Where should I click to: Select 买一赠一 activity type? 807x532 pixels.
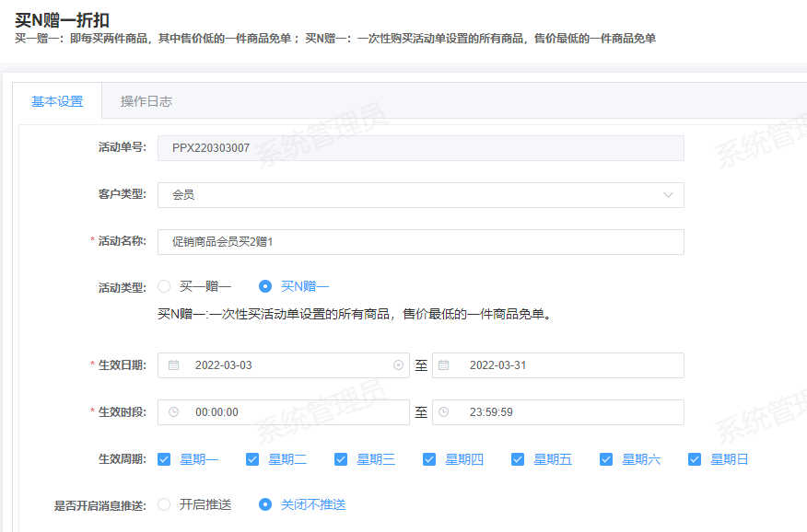[165, 286]
